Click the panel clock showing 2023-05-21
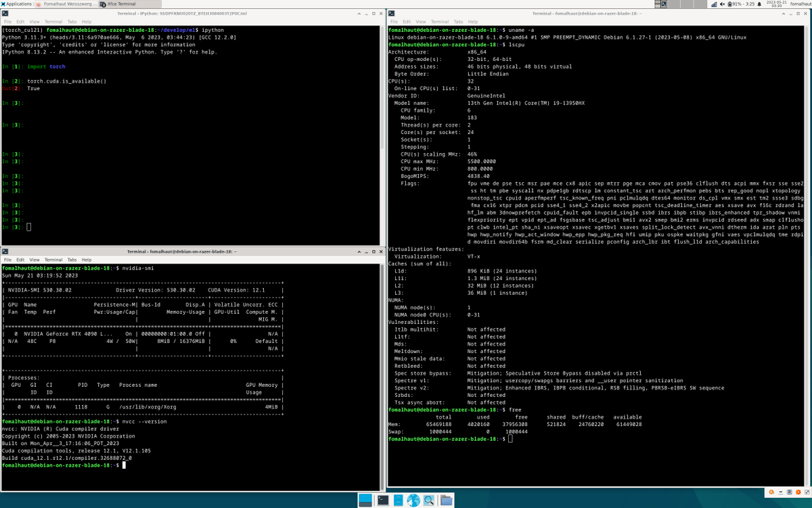The image size is (812, 508). point(776,4)
